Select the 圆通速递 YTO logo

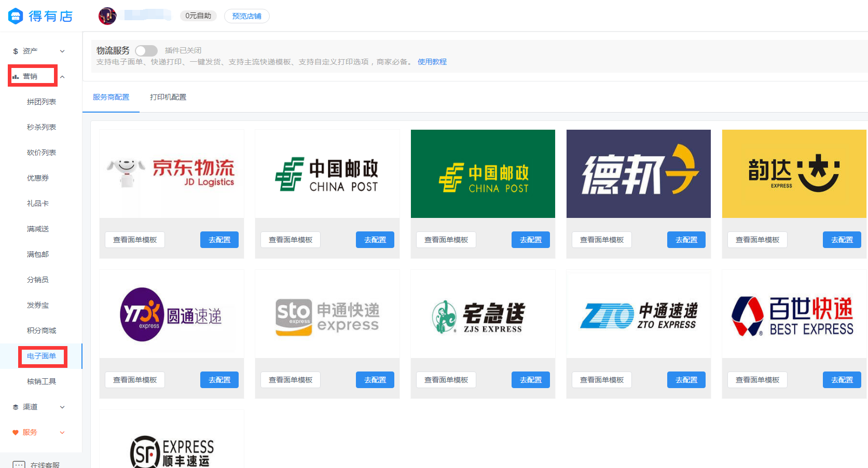(172, 314)
